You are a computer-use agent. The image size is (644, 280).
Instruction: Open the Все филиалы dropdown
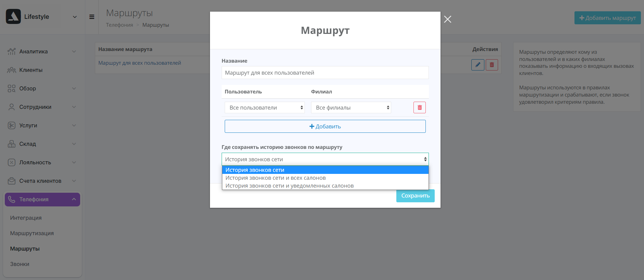[x=351, y=107]
